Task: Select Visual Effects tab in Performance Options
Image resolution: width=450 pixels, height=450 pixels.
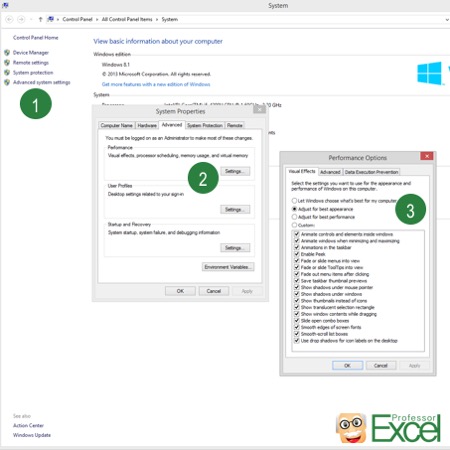Action: coord(302,171)
